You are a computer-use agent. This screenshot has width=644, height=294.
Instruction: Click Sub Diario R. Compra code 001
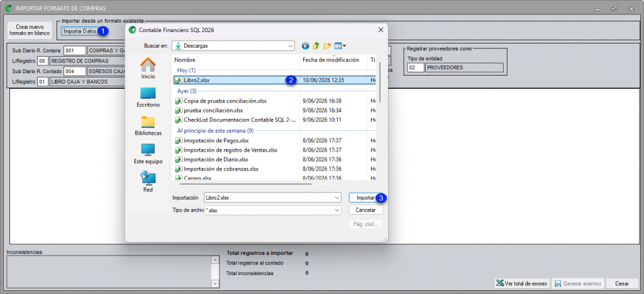tap(75, 50)
